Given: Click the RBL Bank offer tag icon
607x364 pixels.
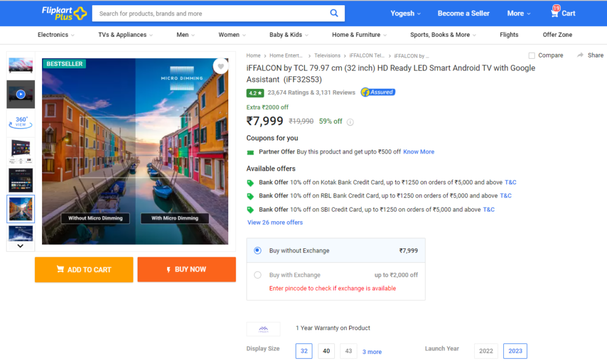Looking at the screenshot, I should (251, 196).
